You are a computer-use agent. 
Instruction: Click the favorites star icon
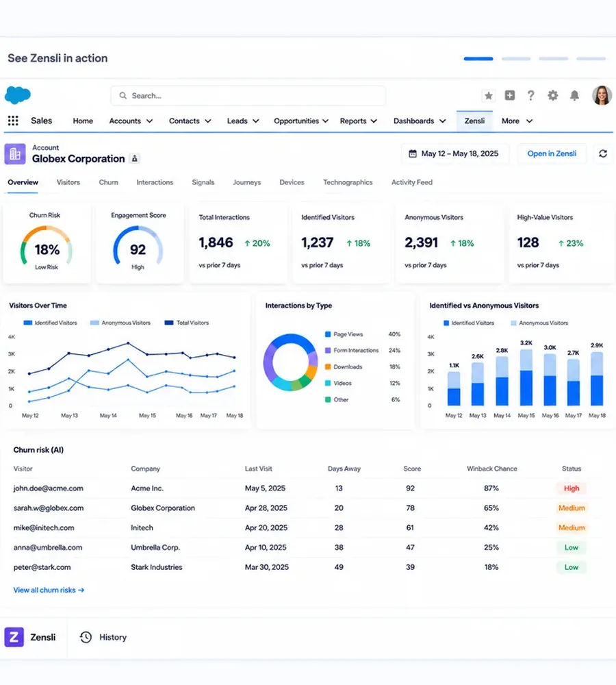[489, 95]
